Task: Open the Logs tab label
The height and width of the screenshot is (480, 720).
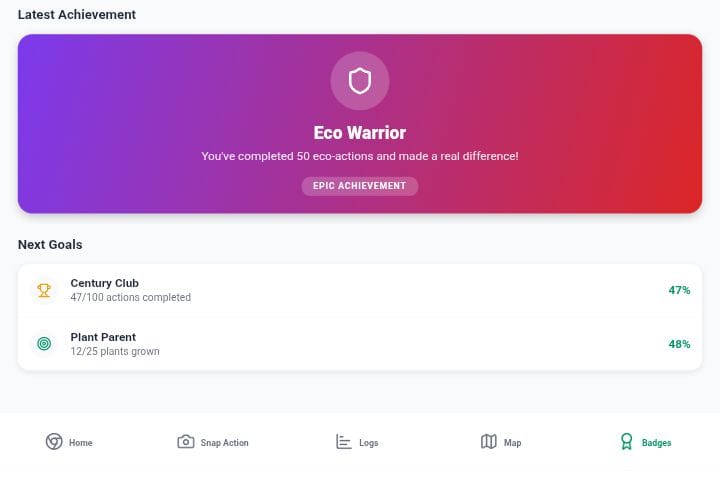Action: [369, 443]
